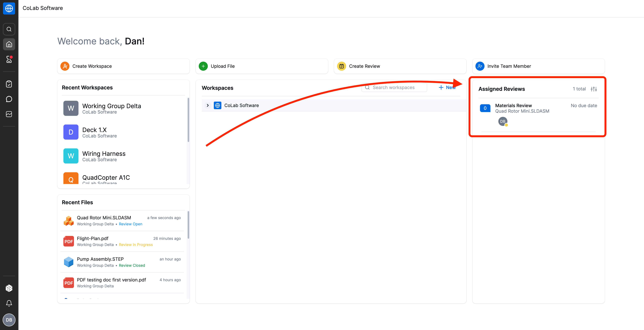Open the Review Closed status link
Screen dimensions: 644x330
coord(132,265)
